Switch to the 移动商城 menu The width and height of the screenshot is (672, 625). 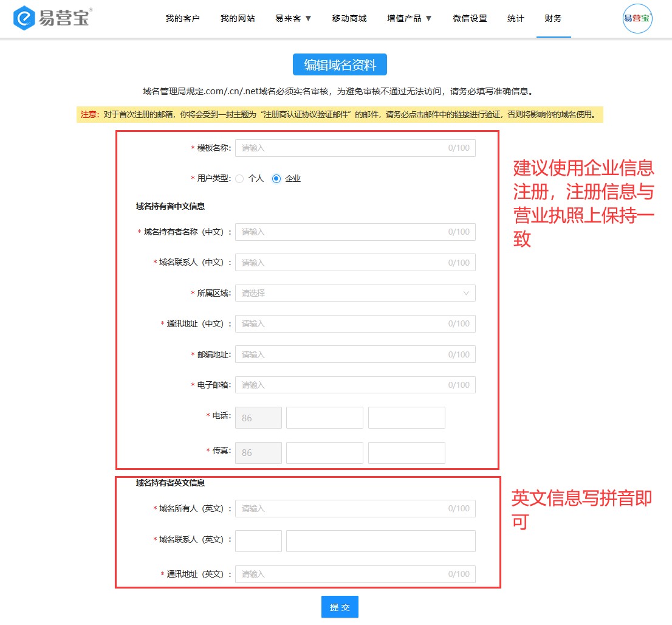pyautogui.click(x=349, y=18)
